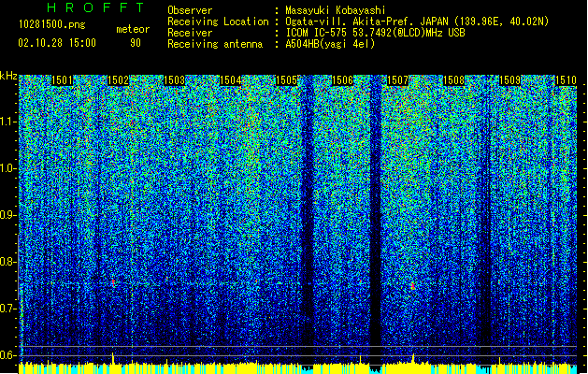Click the 1502 time marker
This screenshot has width=588, height=374.
click(118, 80)
